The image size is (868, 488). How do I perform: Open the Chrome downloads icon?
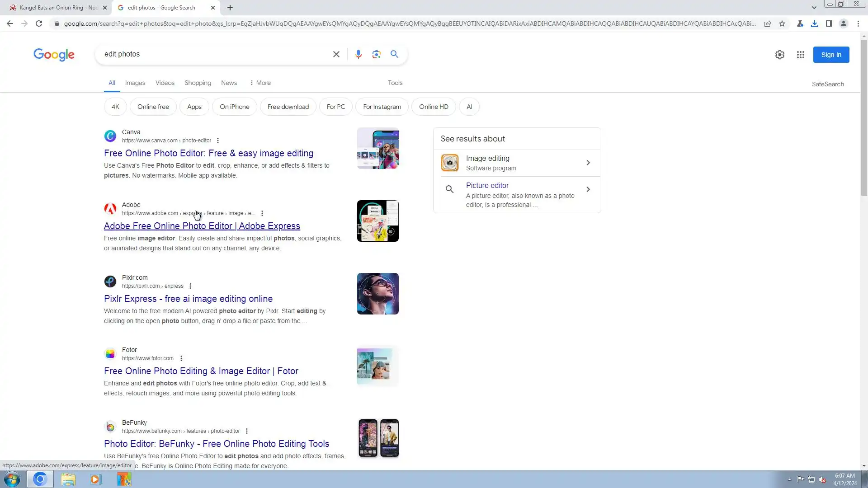(814, 23)
